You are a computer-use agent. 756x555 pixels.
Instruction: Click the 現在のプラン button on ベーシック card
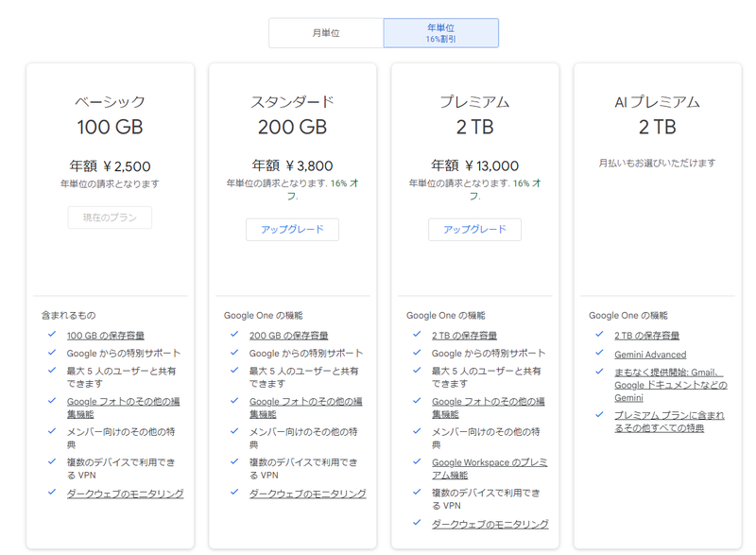110,217
